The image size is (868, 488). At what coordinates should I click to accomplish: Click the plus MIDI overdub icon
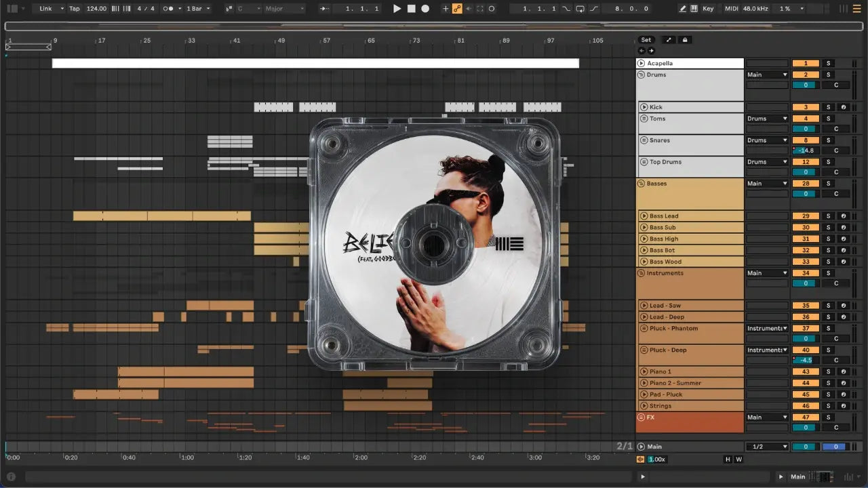coord(446,9)
